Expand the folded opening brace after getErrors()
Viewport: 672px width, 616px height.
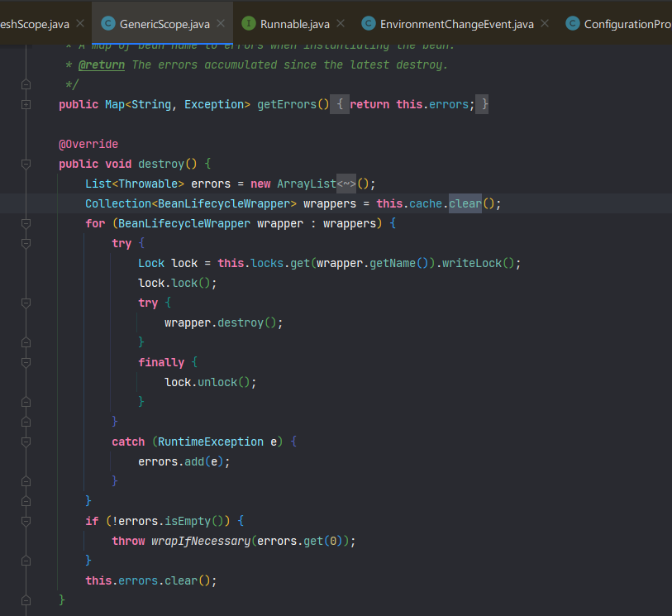point(340,104)
